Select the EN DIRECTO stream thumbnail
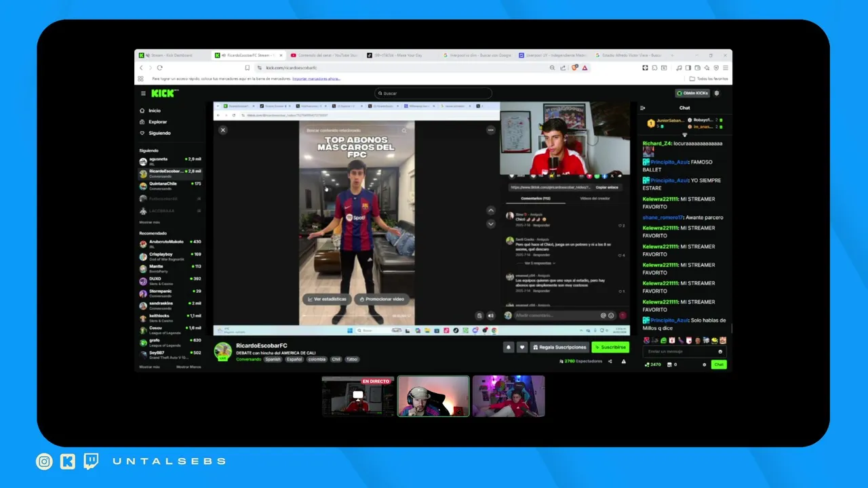Viewport: 868px width, 488px height. point(358,396)
